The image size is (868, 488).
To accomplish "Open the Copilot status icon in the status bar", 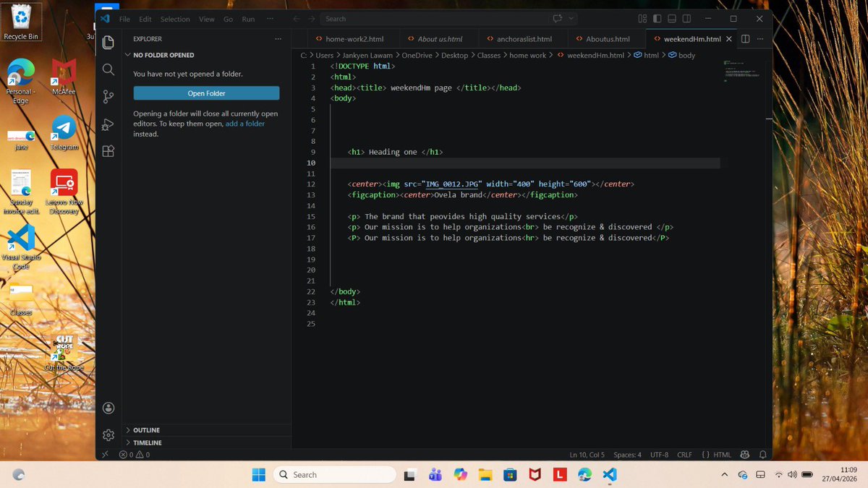I will click(744, 455).
